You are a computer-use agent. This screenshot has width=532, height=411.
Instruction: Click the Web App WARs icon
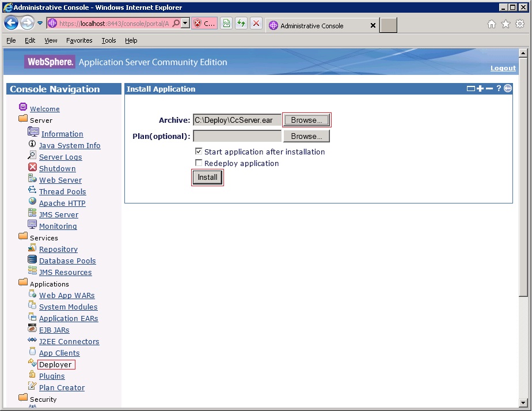coord(32,293)
